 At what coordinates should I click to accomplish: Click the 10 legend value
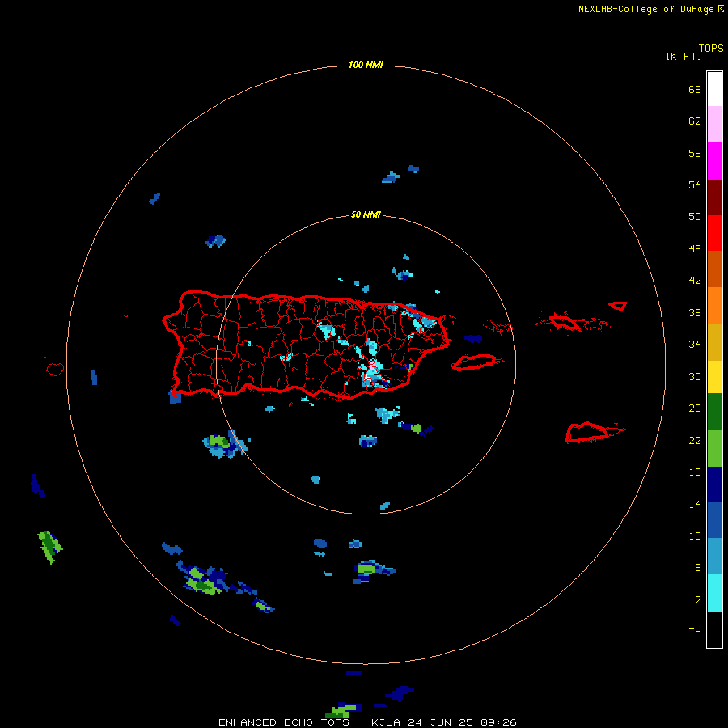point(695,535)
